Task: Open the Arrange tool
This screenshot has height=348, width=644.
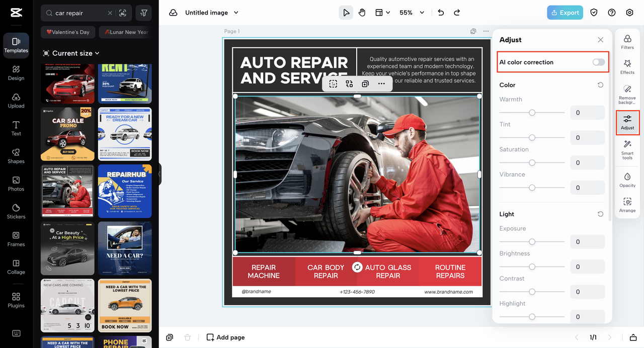Action: click(x=627, y=205)
